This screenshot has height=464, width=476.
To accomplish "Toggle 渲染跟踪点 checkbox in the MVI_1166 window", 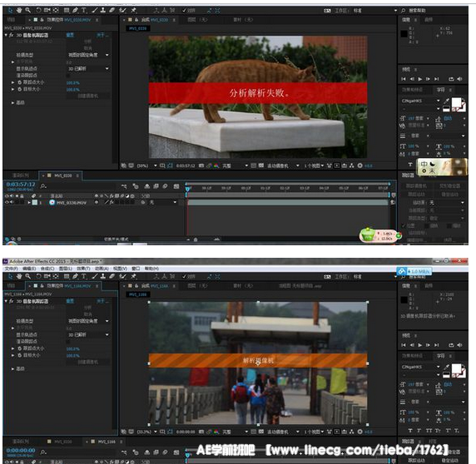I will (68, 342).
